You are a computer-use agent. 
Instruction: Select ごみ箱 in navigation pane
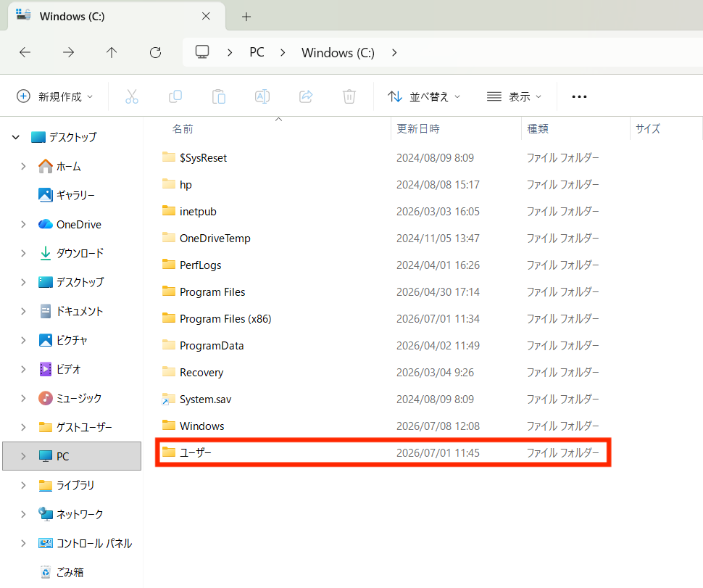tap(62, 572)
